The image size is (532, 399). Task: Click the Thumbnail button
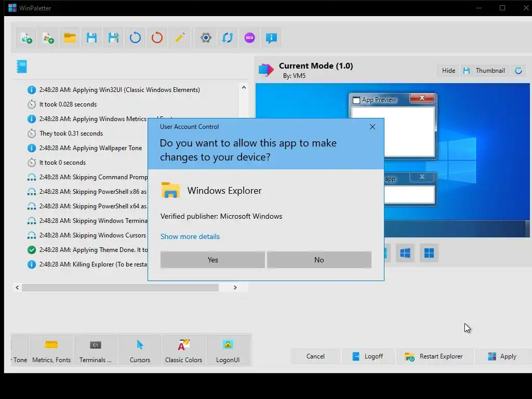tap(485, 71)
